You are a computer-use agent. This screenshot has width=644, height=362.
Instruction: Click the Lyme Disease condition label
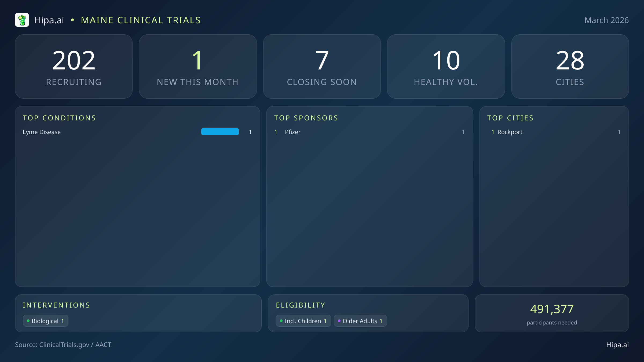42,132
